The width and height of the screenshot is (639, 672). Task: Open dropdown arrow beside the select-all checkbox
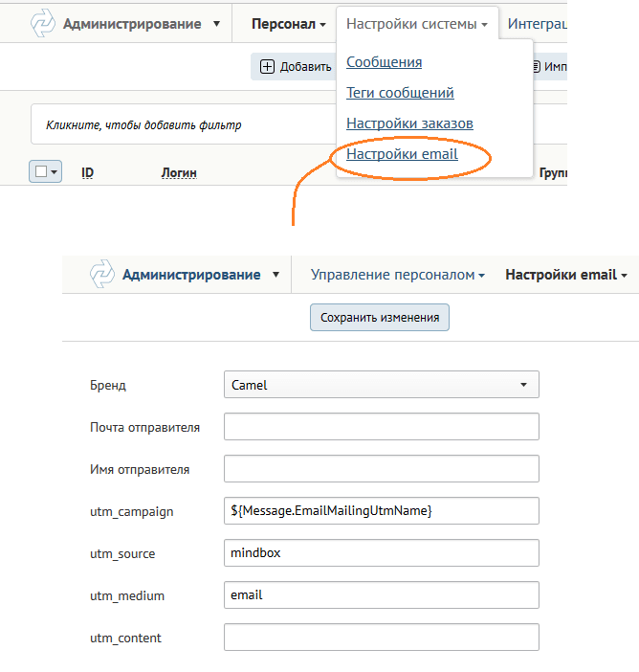[54, 172]
